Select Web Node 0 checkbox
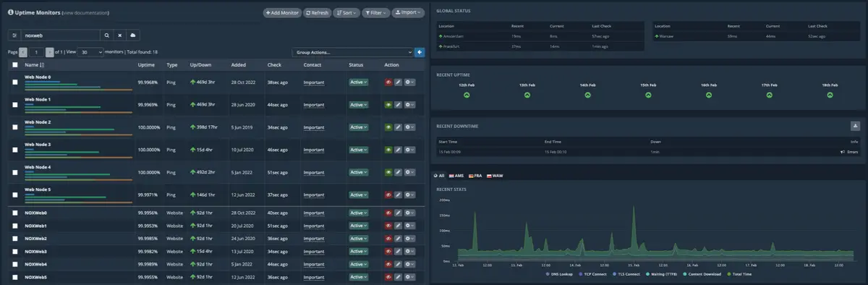The width and height of the screenshot is (868, 285). coord(15,82)
